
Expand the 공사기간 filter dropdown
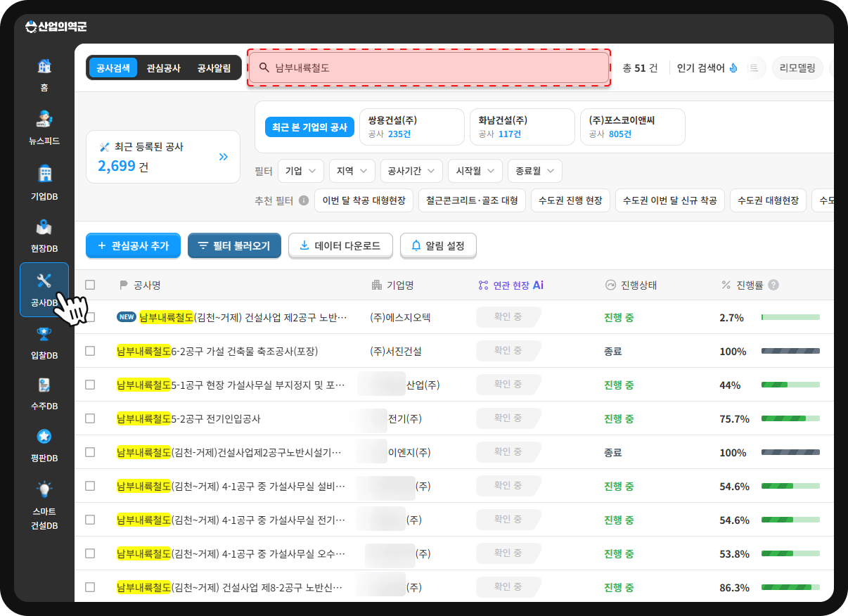click(411, 171)
